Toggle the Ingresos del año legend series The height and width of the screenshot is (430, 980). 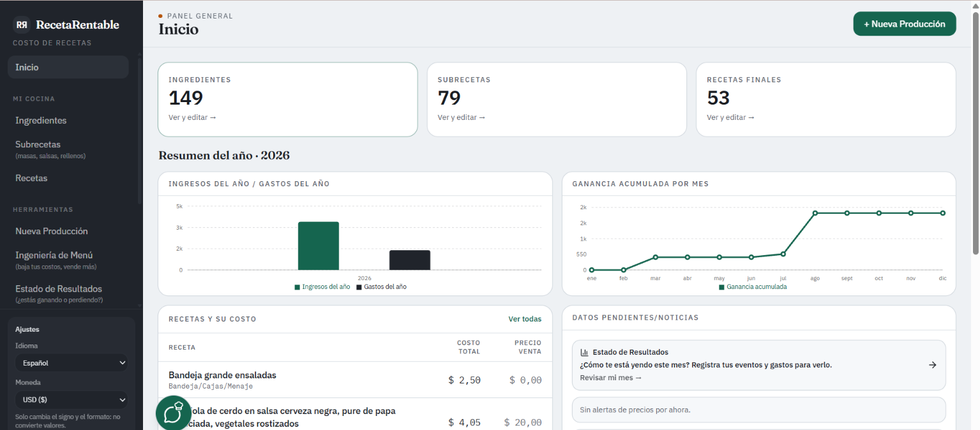click(322, 287)
